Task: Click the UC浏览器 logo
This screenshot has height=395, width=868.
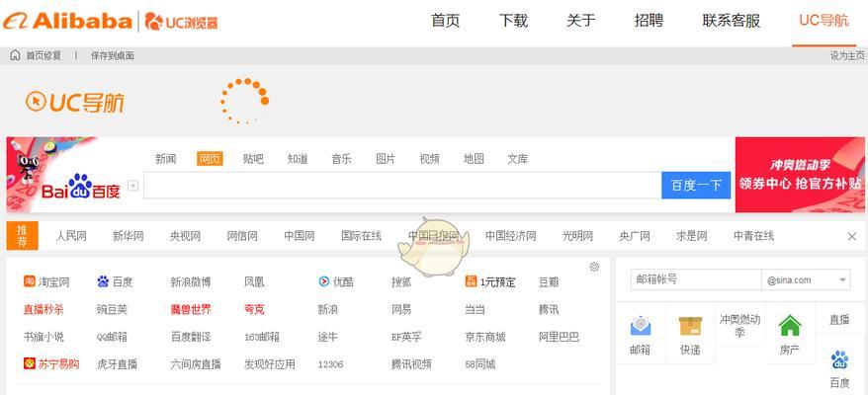Action: (181, 22)
